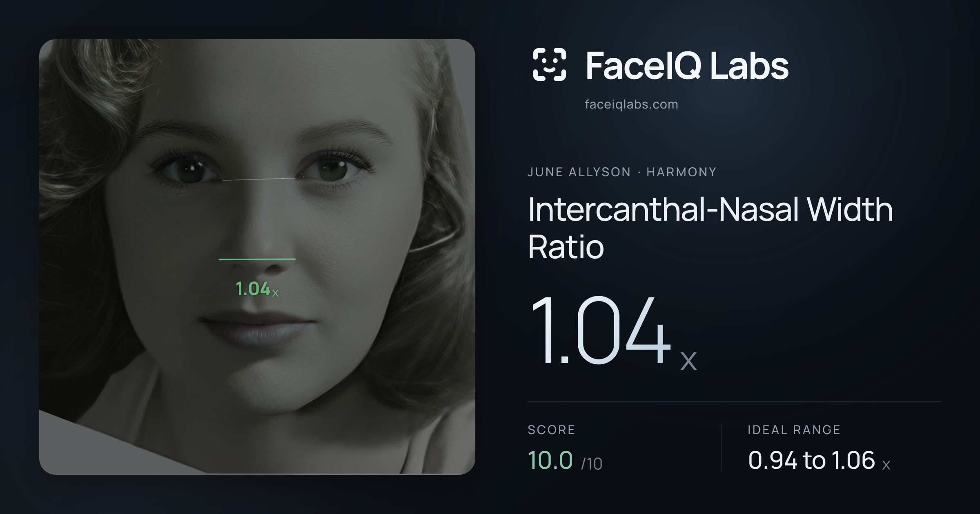Open the faceiqlabs.com link
This screenshot has width=980, height=514.
[x=631, y=104]
